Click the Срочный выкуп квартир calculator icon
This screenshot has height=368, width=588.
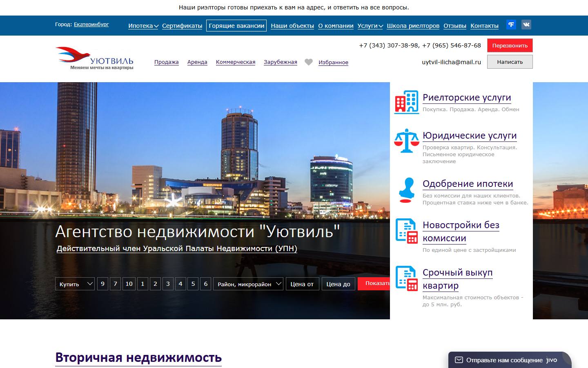click(407, 278)
